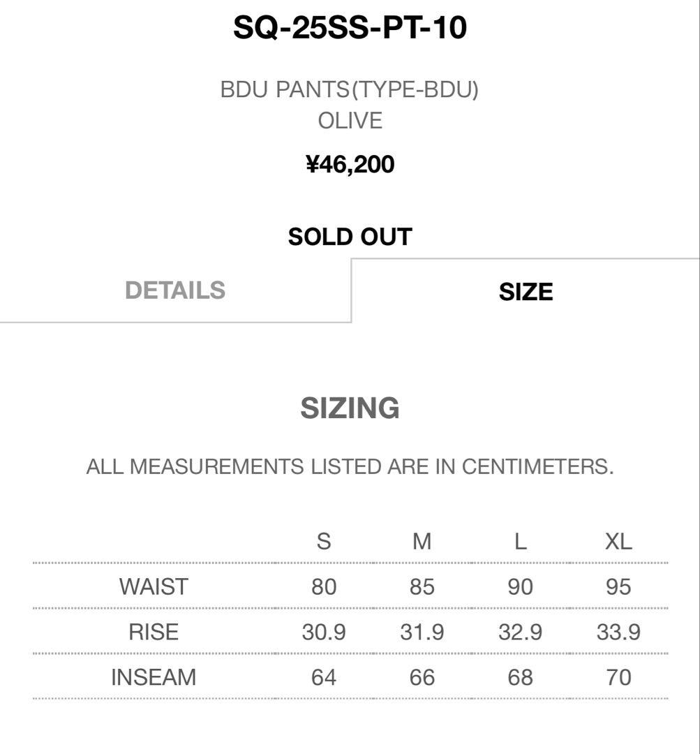Viewport: 700px width, 754px height.
Task: Click the WAIST row label
Action: (154, 586)
